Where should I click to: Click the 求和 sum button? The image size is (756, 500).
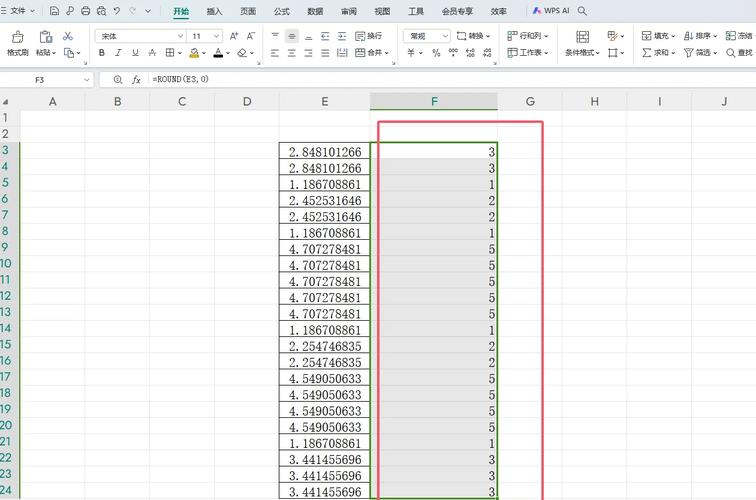(x=658, y=53)
